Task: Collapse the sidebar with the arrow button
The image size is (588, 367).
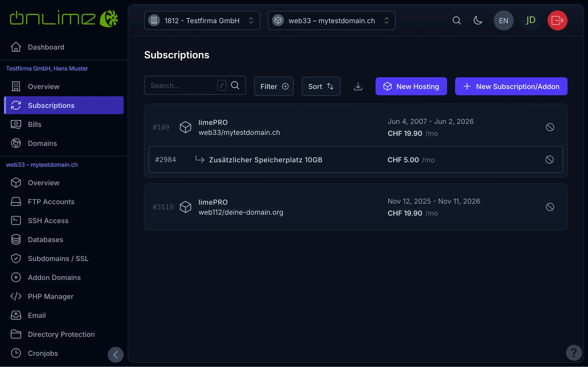Action: (x=115, y=355)
